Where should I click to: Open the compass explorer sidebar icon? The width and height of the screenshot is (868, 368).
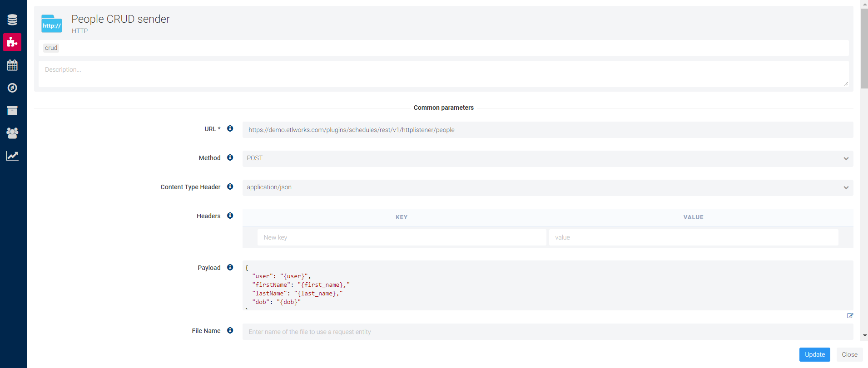pyautogui.click(x=12, y=88)
